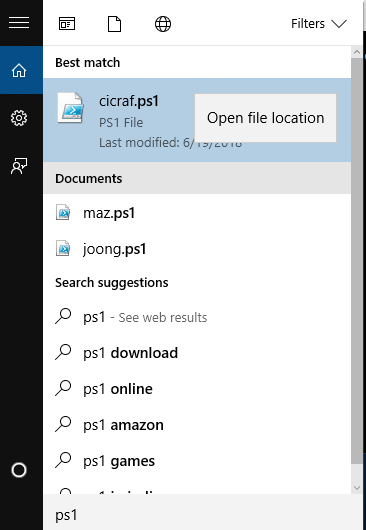Click the scrollbar up arrow
This screenshot has height=530, width=366.
357,52
